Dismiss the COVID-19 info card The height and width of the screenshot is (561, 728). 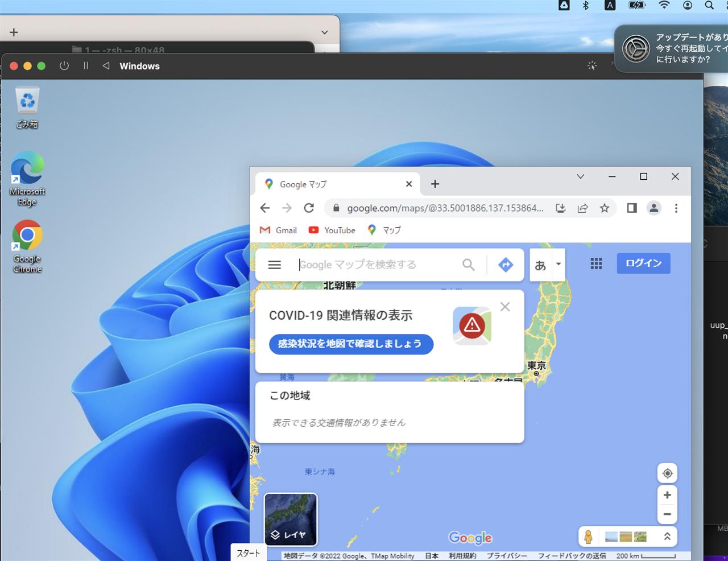(x=505, y=307)
